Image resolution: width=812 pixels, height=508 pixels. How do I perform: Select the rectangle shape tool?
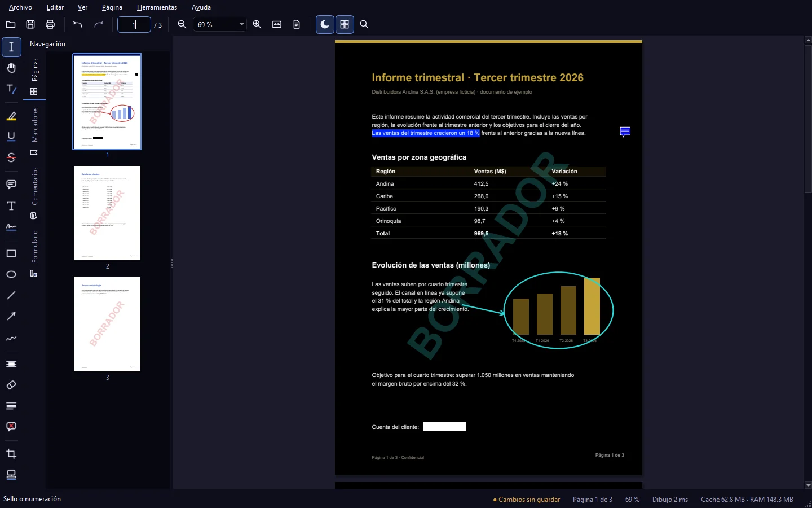pyautogui.click(x=11, y=253)
